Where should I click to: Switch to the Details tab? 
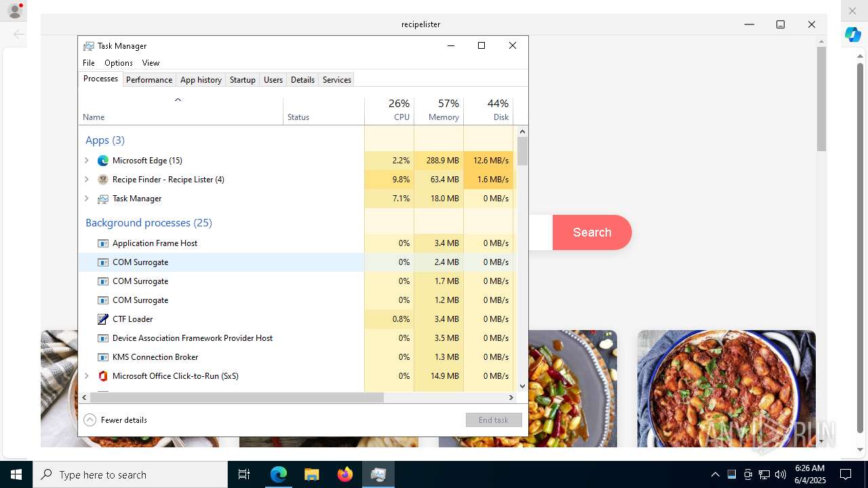click(x=302, y=80)
